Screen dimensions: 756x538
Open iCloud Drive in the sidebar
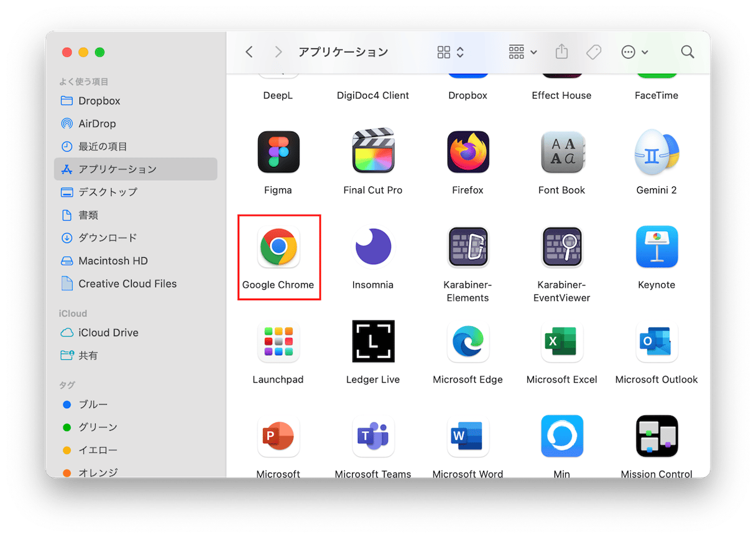point(136,333)
